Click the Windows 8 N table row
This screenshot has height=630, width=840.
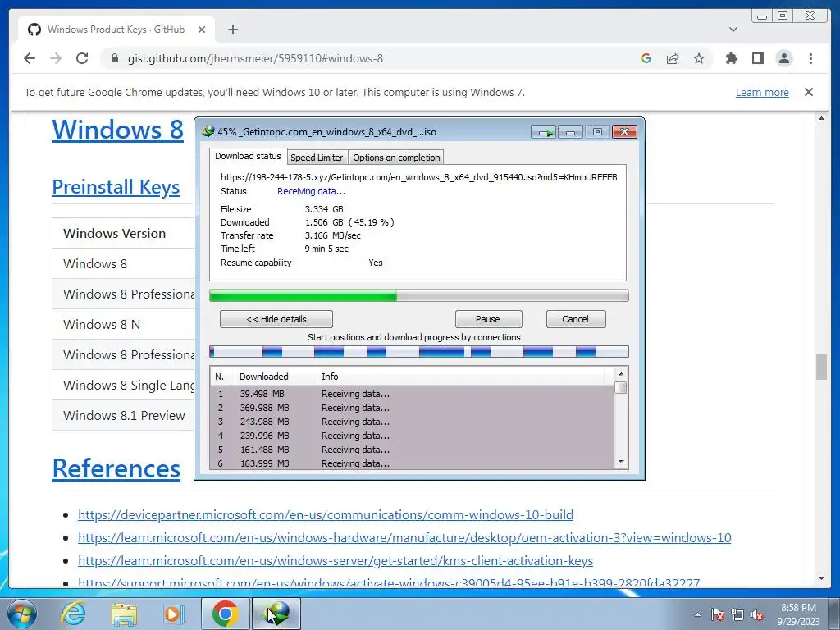pos(123,324)
